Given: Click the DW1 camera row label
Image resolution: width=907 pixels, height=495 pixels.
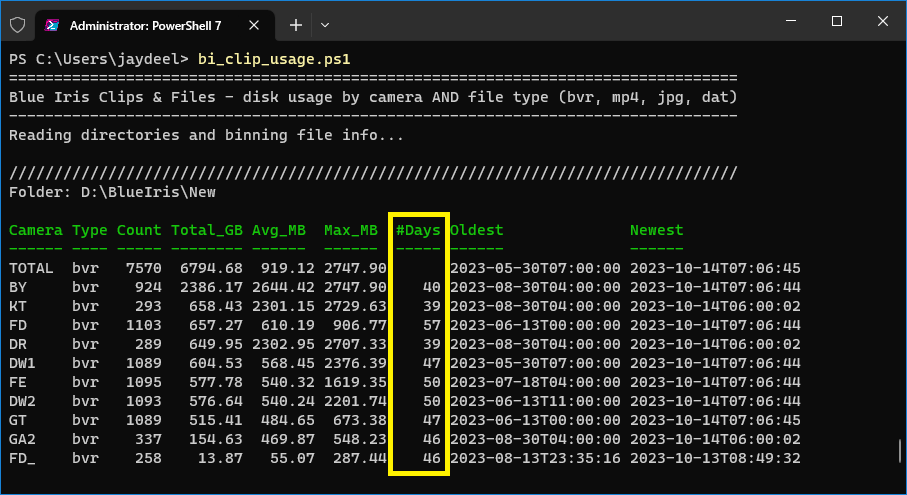Looking at the screenshot, I should (x=23, y=363).
